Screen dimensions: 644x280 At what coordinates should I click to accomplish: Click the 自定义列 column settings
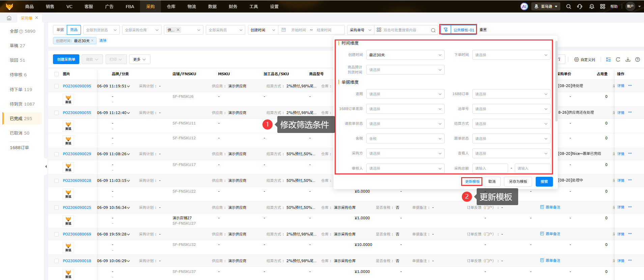tap(585, 60)
